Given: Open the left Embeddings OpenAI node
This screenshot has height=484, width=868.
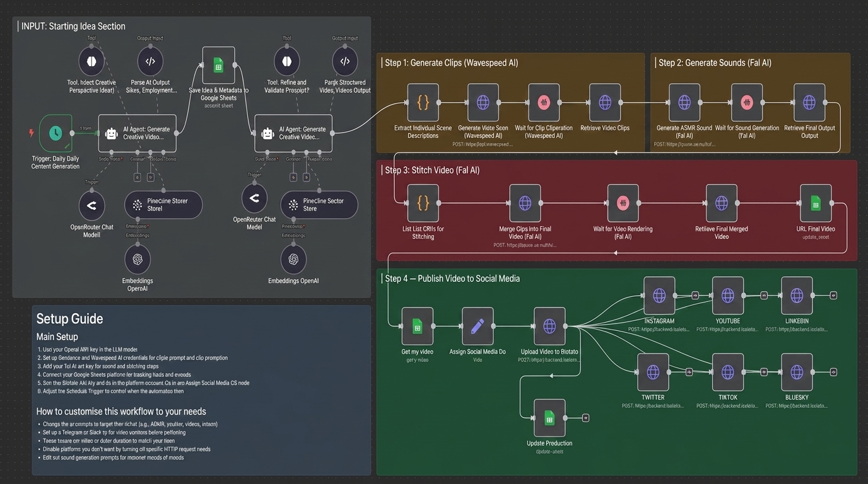Looking at the screenshot, I should (138, 259).
